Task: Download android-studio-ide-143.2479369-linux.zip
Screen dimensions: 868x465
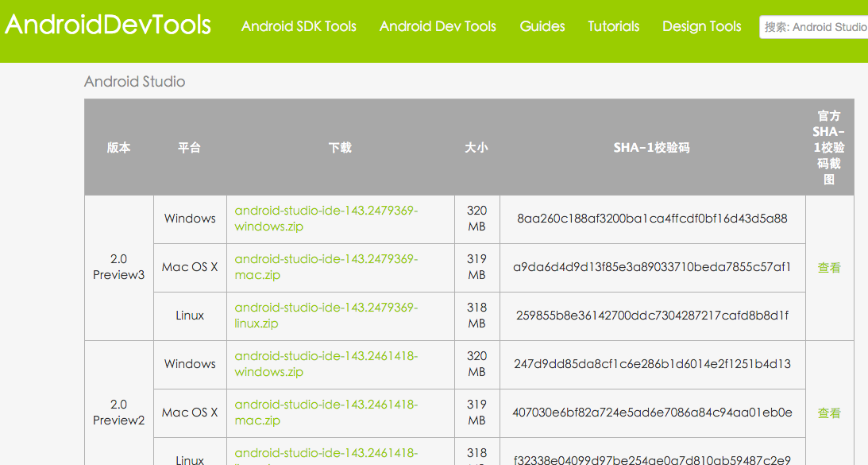Action: click(326, 316)
